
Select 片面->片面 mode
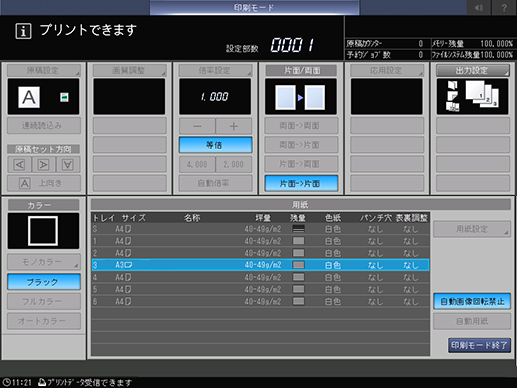coord(301,183)
